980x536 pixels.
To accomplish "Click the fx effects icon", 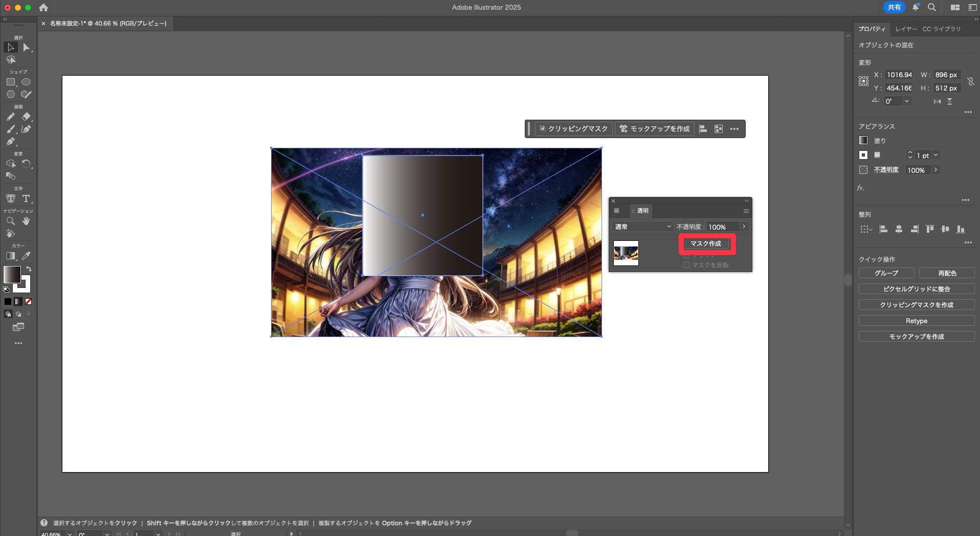I will (861, 188).
